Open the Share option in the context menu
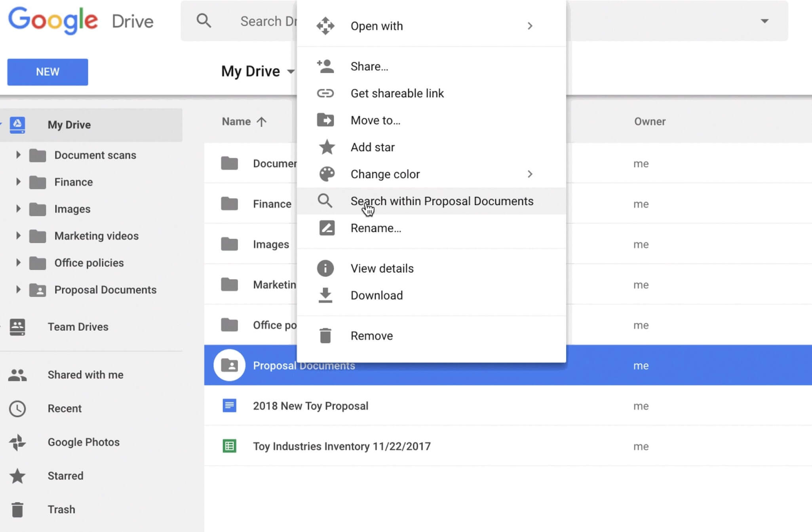 (369, 66)
